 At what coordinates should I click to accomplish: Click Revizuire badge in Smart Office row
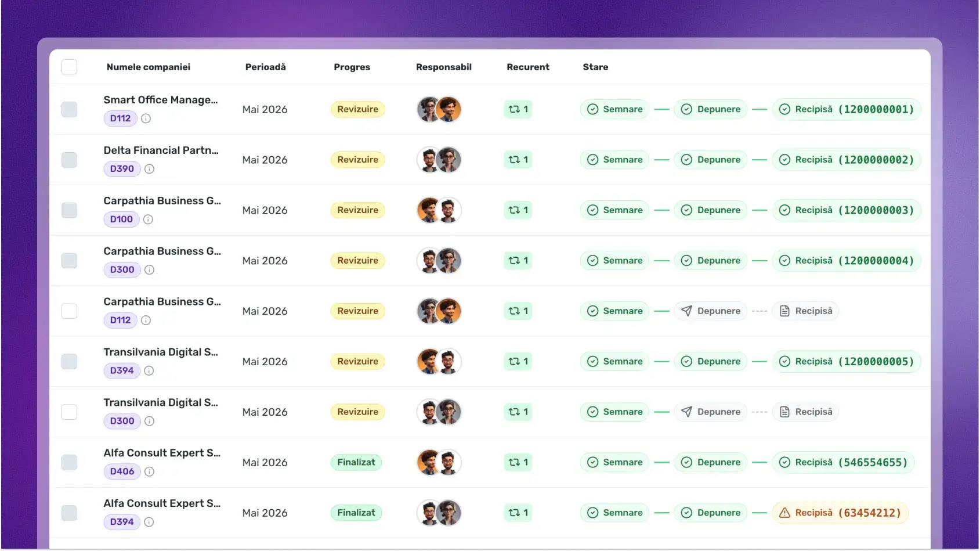[x=358, y=109]
